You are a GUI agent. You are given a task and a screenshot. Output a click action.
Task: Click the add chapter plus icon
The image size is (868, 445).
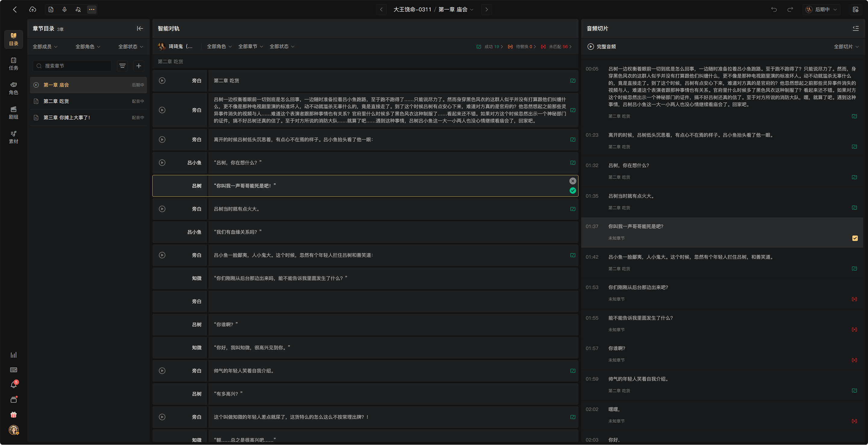(x=139, y=66)
